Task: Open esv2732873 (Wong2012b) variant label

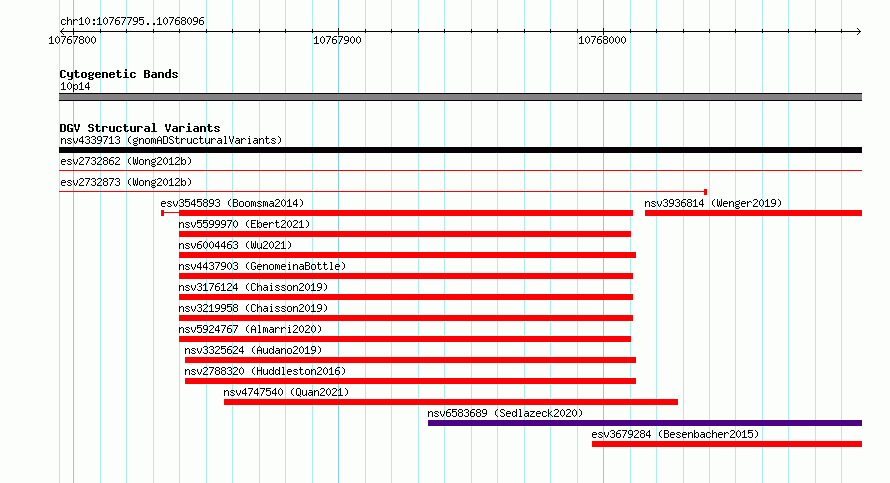Action: tap(126, 182)
